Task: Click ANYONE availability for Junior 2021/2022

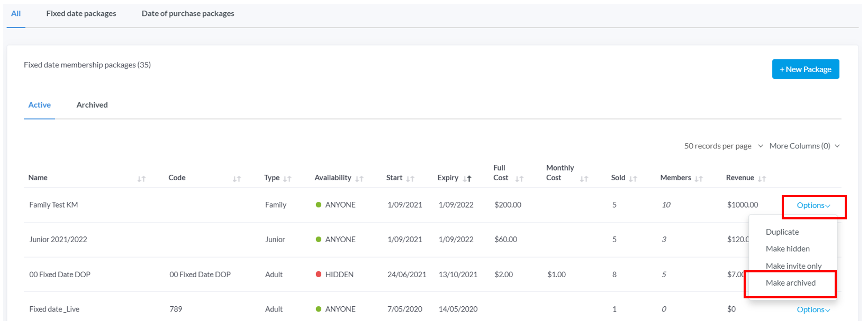Action: point(336,240)
